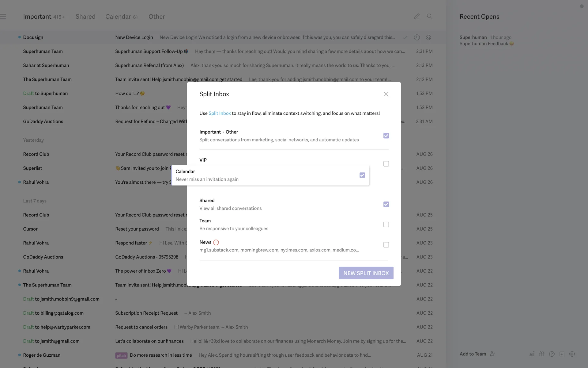Image resolution: width=588 pixels, height=368 pixels.
Task: Click the ai icon at the bottom right
Action: coord(532,354)
